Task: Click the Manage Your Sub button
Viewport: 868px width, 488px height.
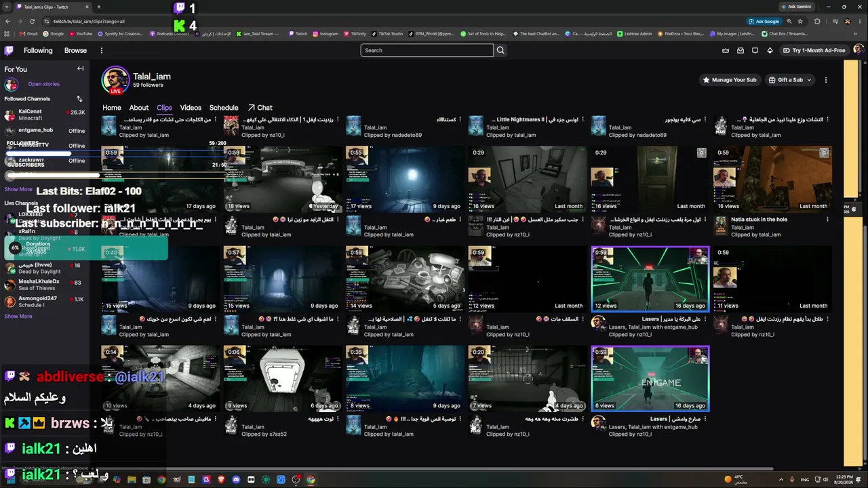Action: [729, 80]
